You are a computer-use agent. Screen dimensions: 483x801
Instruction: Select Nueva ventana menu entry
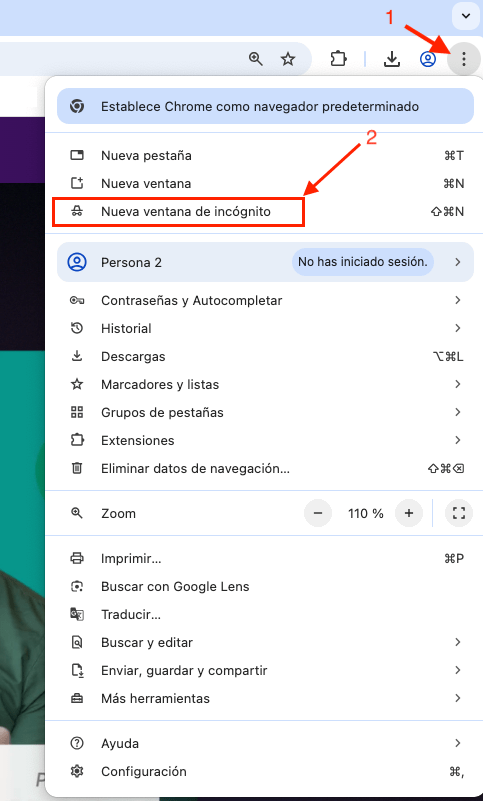pyautogui.click(x=265, y=183)
